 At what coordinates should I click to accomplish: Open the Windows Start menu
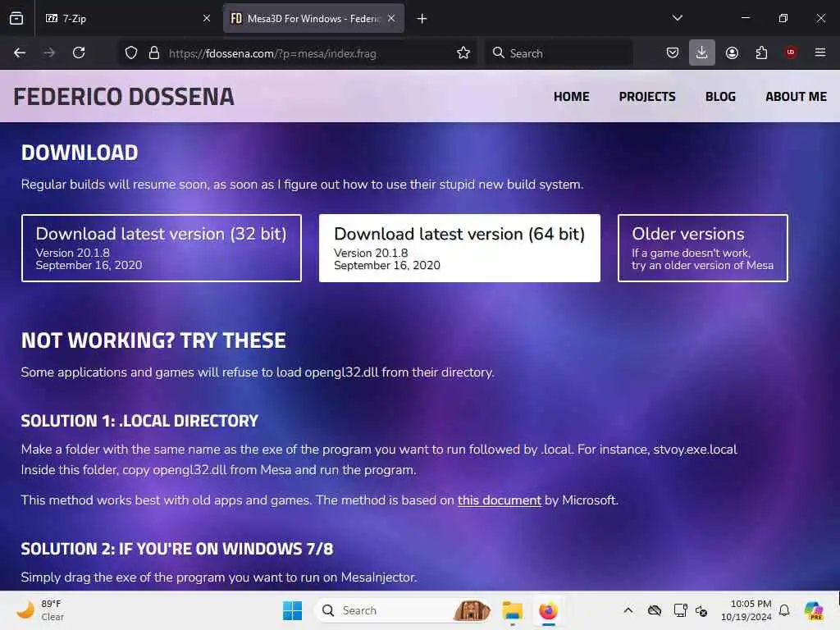click(x=292, y=610)
